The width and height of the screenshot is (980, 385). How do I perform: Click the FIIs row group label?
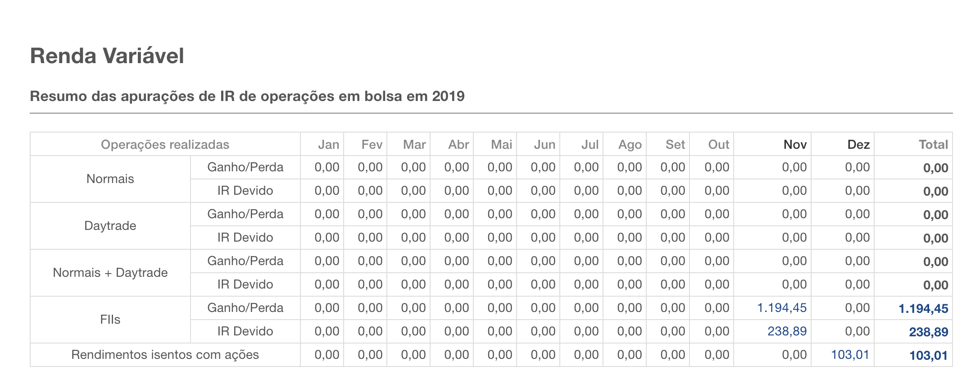pyautogui.click(x=110, y=320)
